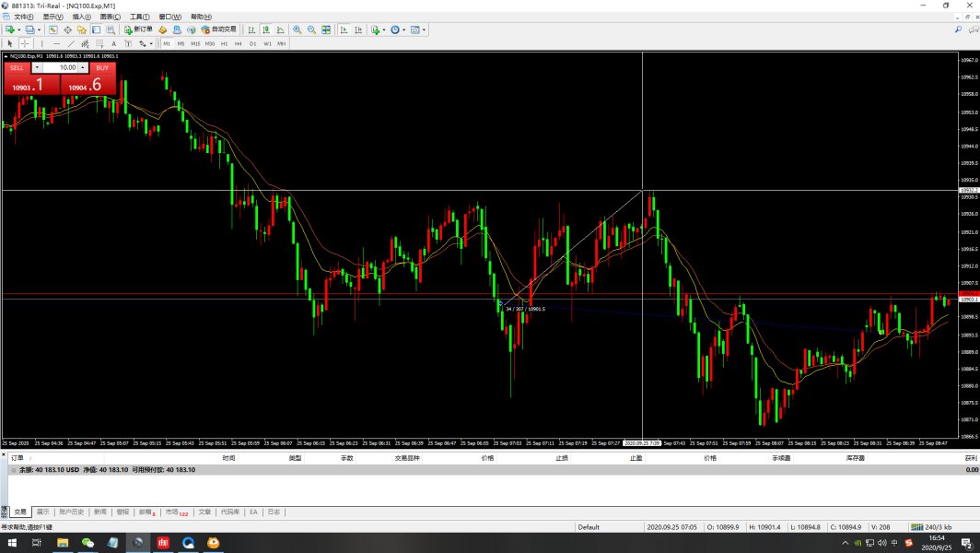The image size is (980, 553).
Task: Click the 新订单 new order button
Action: point(138,29)
